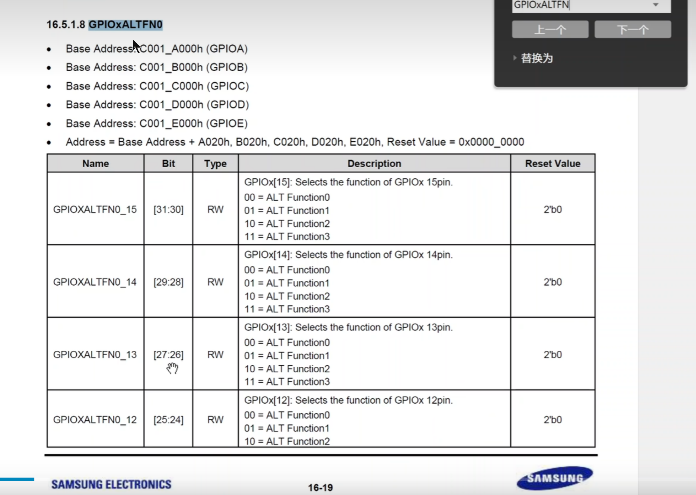Click 'GPIOx[13]: Selects the function of GPIOx 13pin.'
The height and width of the screenshot is (495, 696).
348,327
